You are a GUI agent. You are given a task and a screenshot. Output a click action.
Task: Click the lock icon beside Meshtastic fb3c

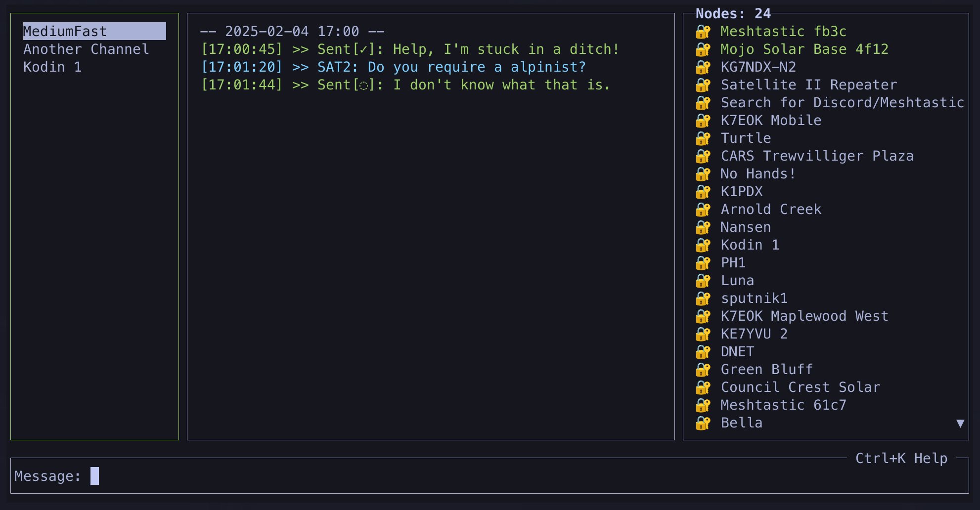tap(703, 32)
